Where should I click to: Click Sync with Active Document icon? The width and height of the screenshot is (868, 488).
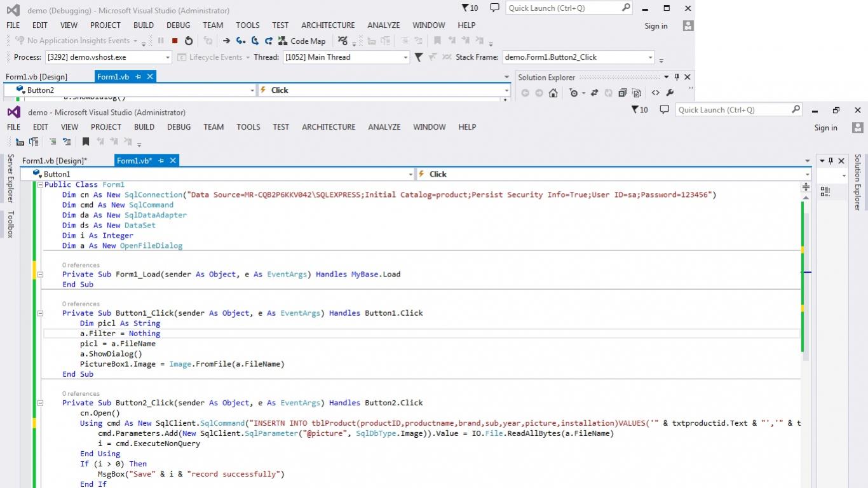pyautogui.click(x=595, y=93)
